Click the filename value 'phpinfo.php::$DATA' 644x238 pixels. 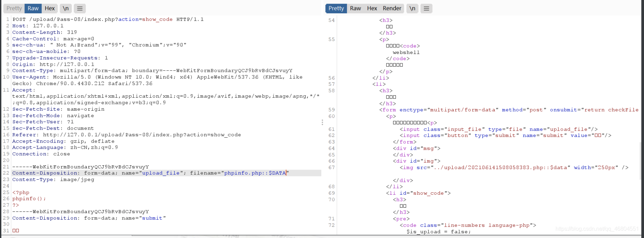tap(255, 173)
